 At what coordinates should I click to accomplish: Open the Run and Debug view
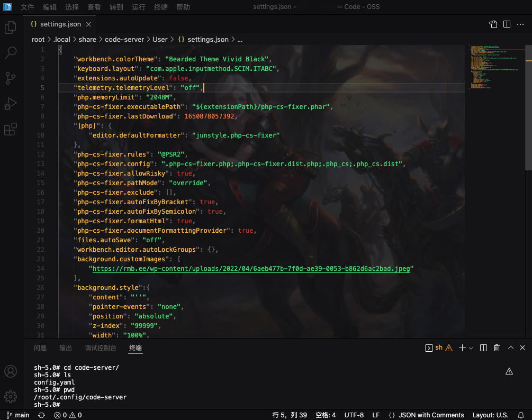[x=11, y=104]
